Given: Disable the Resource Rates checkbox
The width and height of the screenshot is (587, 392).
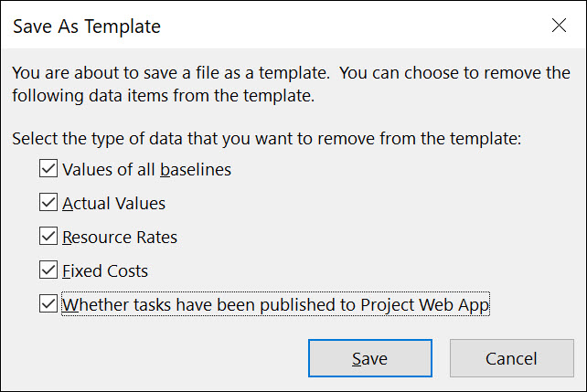Looking at the screenshot, I should coord(48,236).
